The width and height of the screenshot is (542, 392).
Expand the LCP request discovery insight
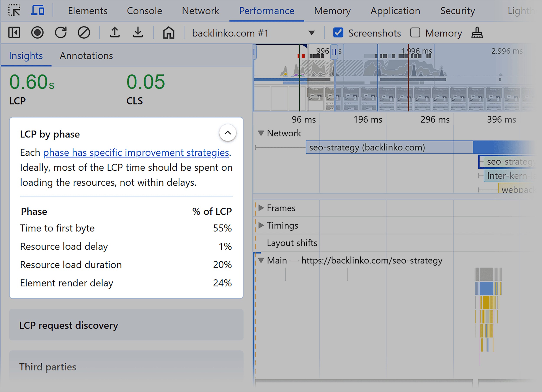pyautogui.click(x=126, y=325)
